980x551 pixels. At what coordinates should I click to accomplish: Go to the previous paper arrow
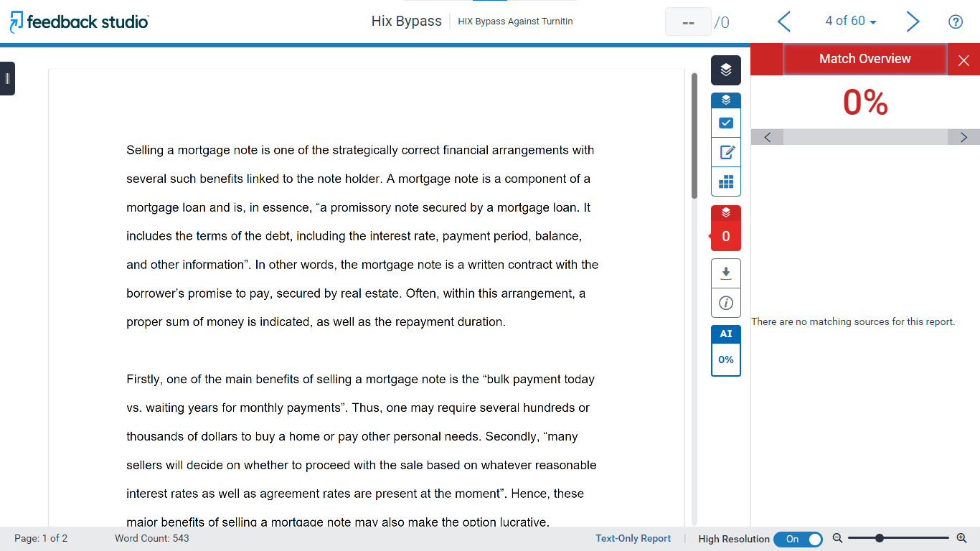tap(784, 22)
